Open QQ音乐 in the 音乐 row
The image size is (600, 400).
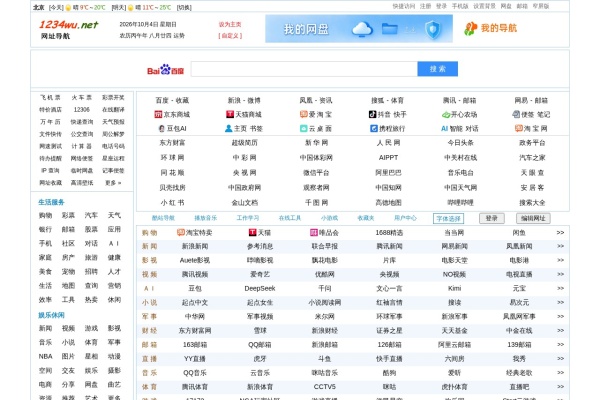195,373
